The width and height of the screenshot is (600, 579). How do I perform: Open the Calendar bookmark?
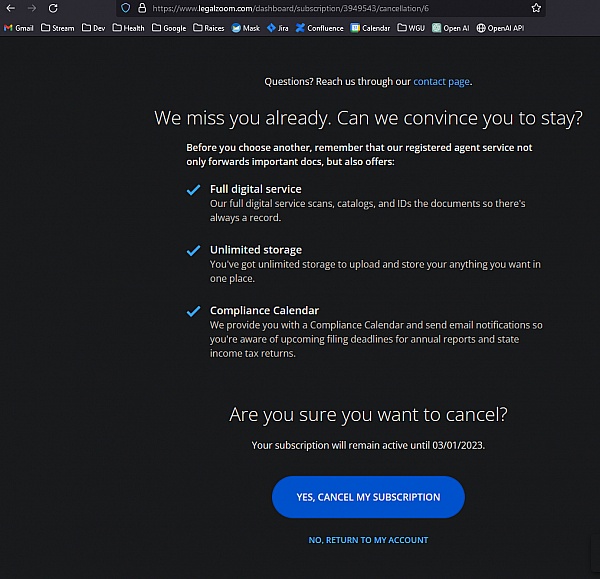coord(370,28)
